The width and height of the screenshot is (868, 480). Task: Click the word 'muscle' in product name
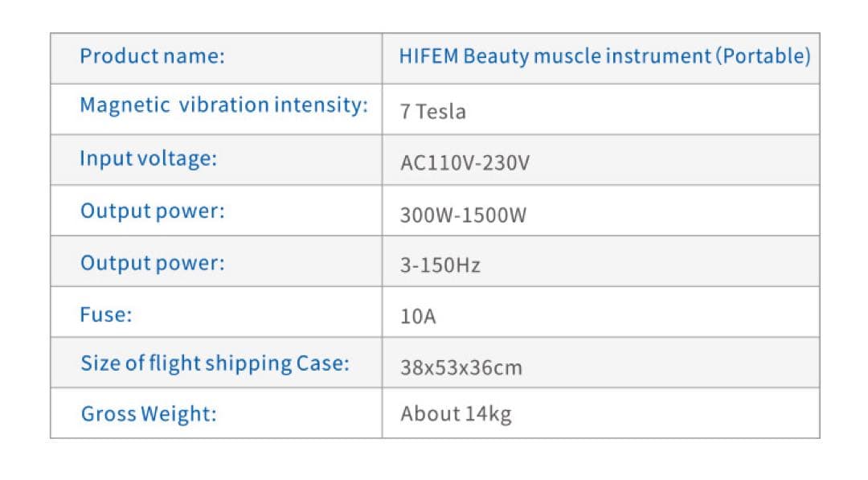tap(567, 56)
